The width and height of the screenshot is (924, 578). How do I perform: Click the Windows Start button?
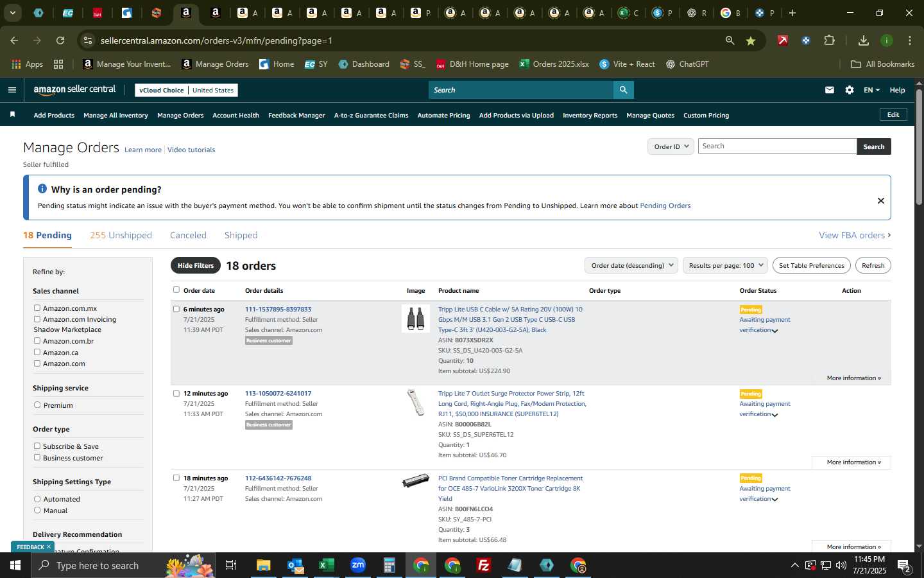coord(15,565)
